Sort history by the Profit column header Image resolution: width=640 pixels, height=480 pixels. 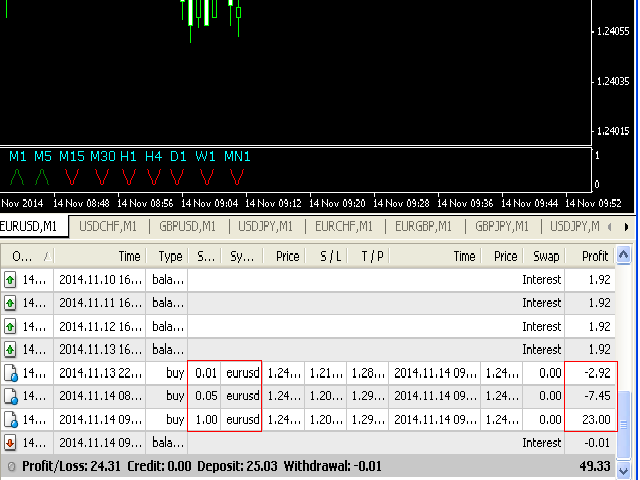point(594,256)
